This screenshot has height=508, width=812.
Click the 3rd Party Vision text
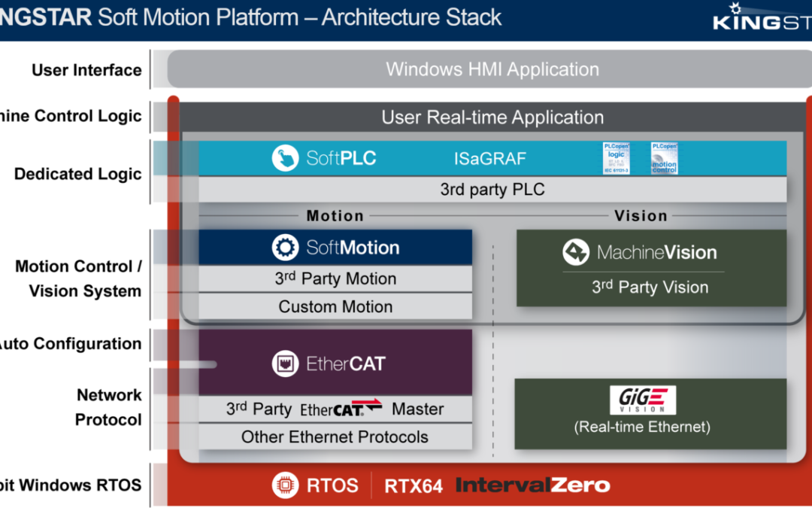650,287
